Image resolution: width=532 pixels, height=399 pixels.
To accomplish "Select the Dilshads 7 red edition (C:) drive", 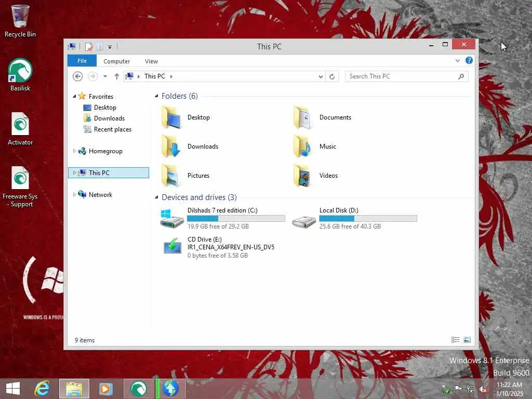I will click(x=222, y=218).
